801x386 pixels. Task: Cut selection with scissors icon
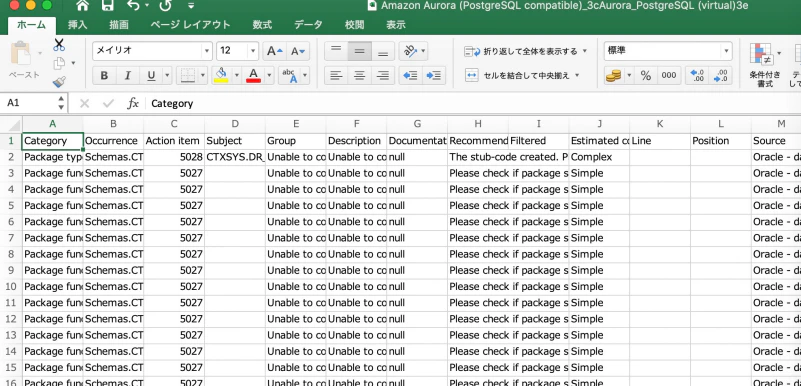(59, 45)
